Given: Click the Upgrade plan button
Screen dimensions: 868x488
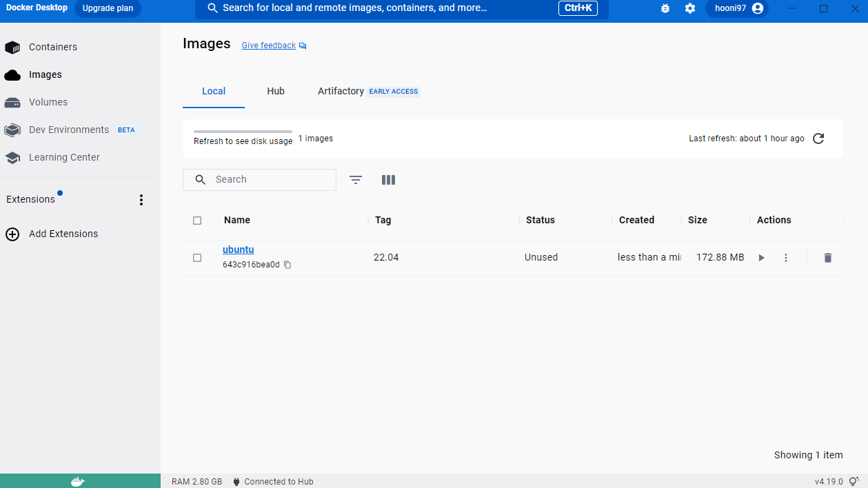Looking at the screenshot, I should [108, 8].
